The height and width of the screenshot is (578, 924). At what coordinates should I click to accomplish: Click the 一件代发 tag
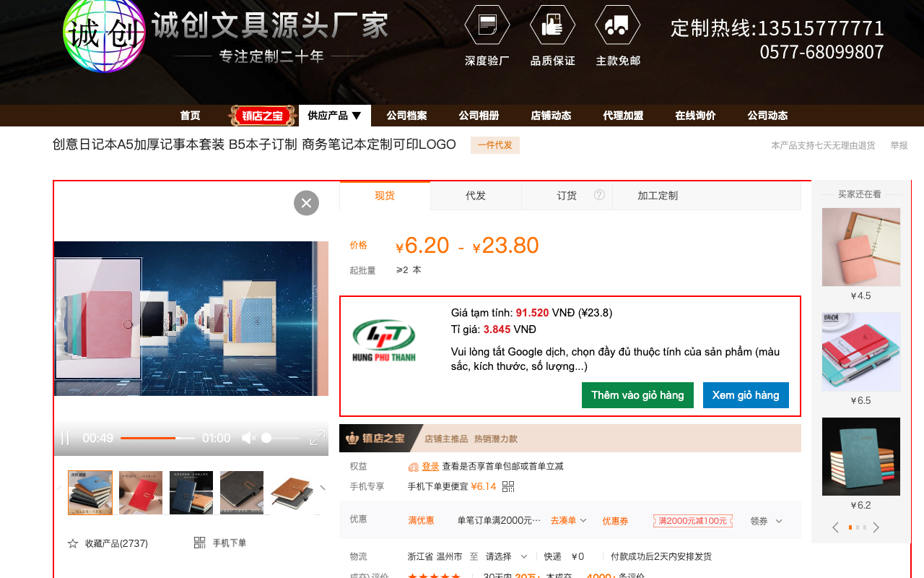pyautogui.click(x=495, y=145)
